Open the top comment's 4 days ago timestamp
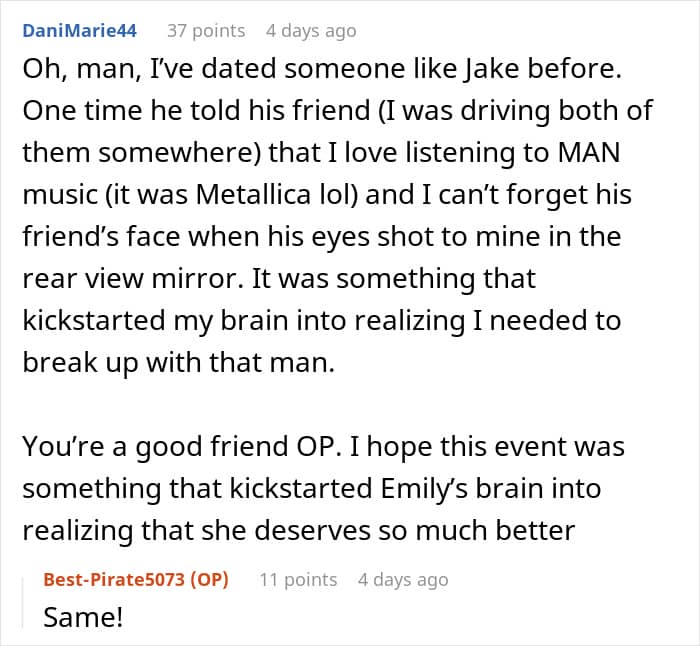Image resolution: width=700 pixels, height=646 pixels. pos(311,31)
